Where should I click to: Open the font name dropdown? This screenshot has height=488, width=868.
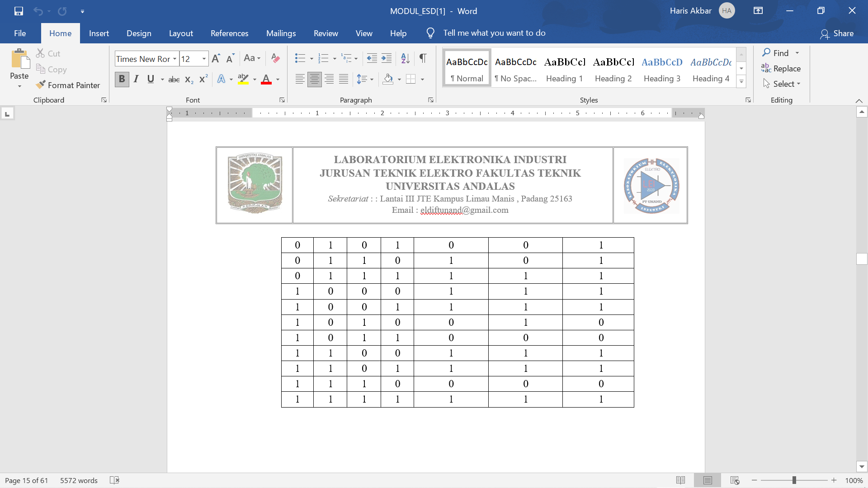175,59
